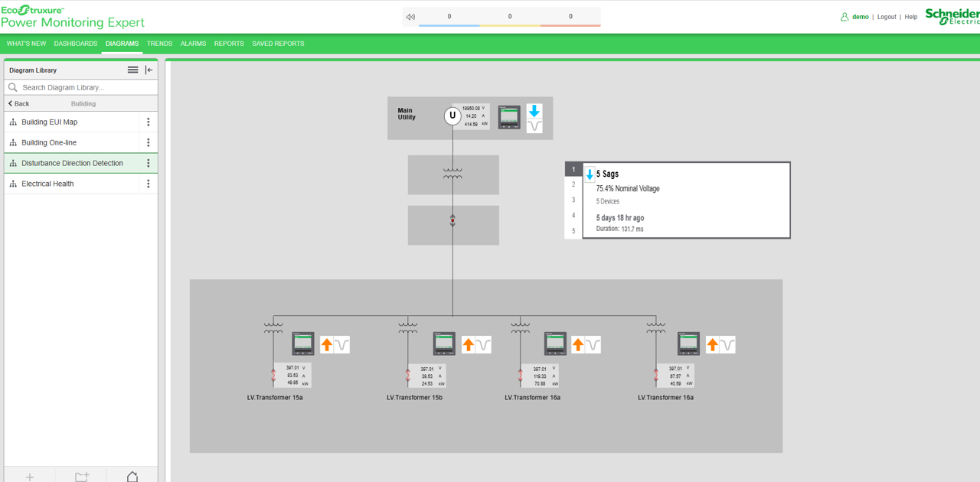980x482 pixels.
Task: Collapse the Diagram Library panel
Action: [149, 70]
